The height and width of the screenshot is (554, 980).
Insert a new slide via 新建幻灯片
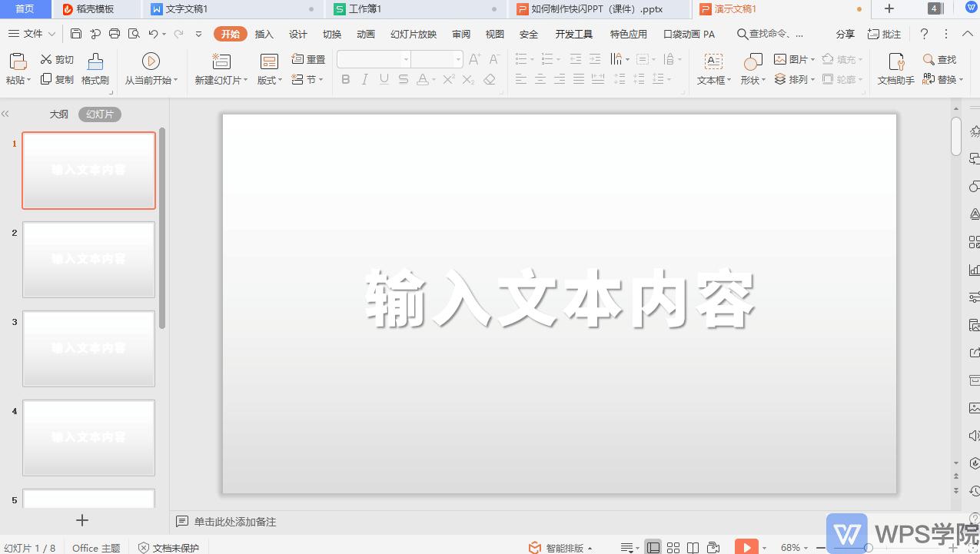(x=218, y=69)
